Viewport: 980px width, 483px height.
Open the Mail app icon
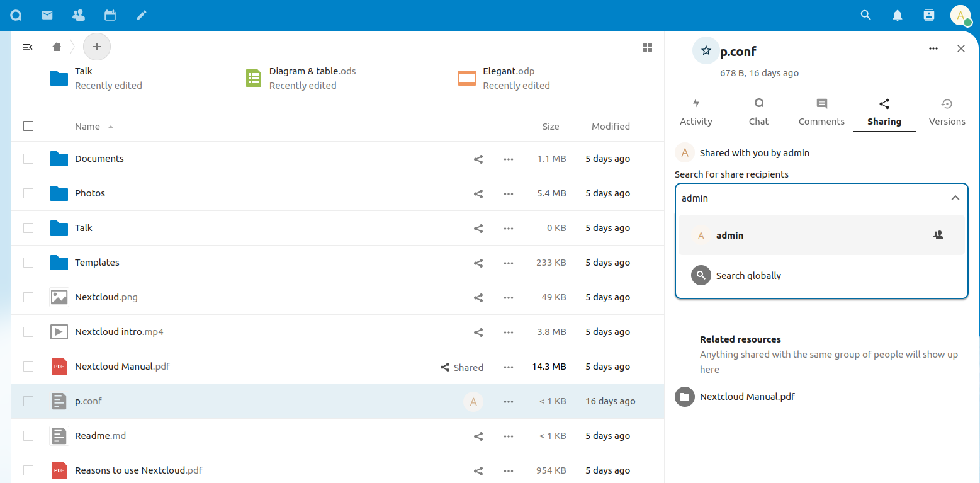[x=47, y=15]
